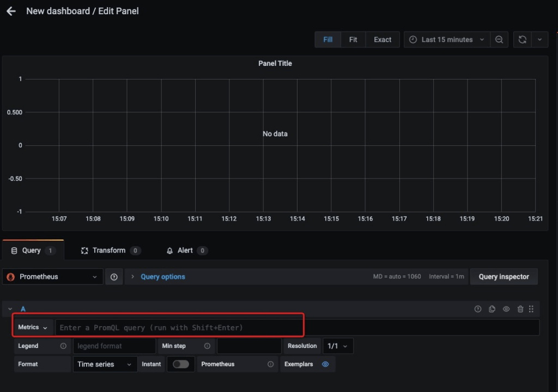This screenshot has width=558, height=392.
Task: Duplicate query A with the copy icon
Action: 492,309
